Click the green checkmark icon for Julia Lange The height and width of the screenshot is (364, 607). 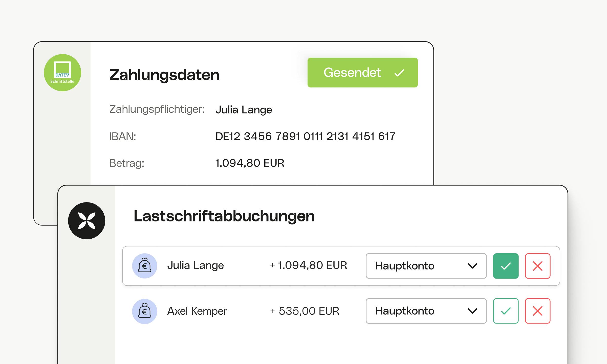(506, 266)
